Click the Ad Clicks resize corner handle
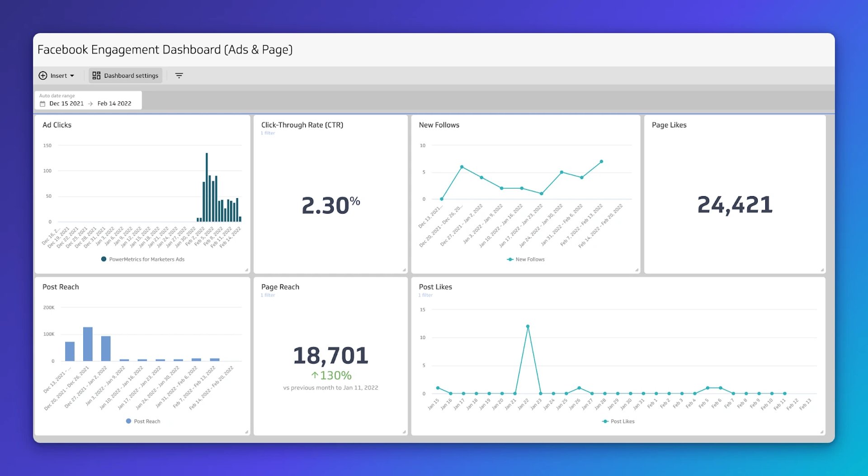The width and height of the screenshot is (868, 476). [246, 270]
